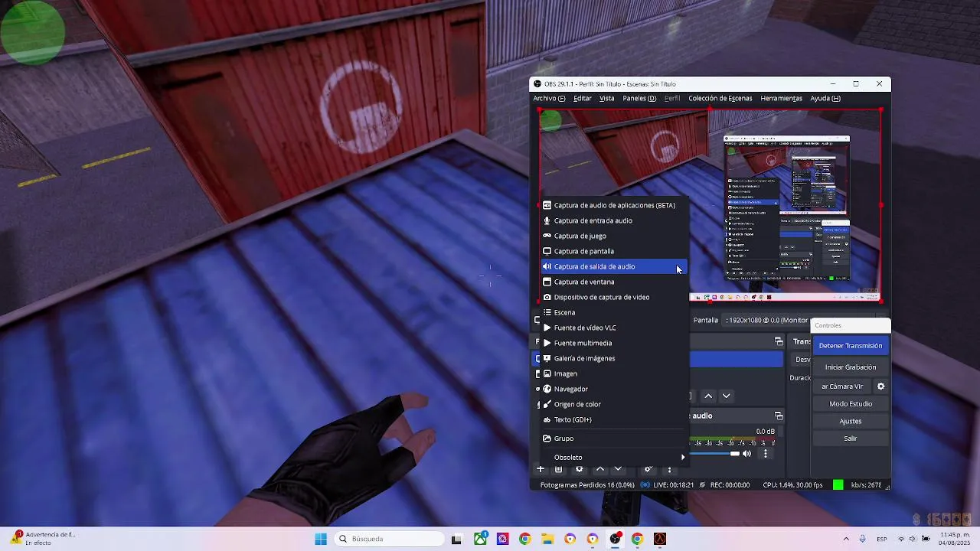Pop out the audio mixer dock icon
The width and height of the screenshot is (980, 551).
coord(779,416)
